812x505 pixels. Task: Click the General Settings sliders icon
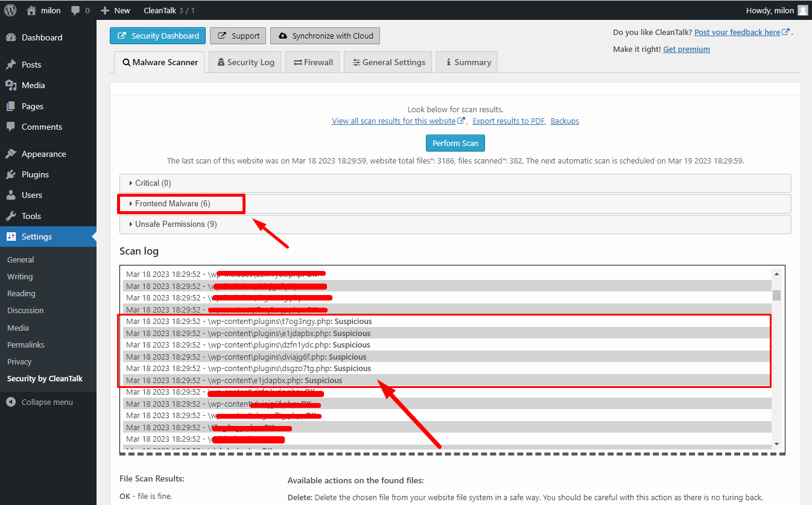pyautogui.click(x=357, y=62)
